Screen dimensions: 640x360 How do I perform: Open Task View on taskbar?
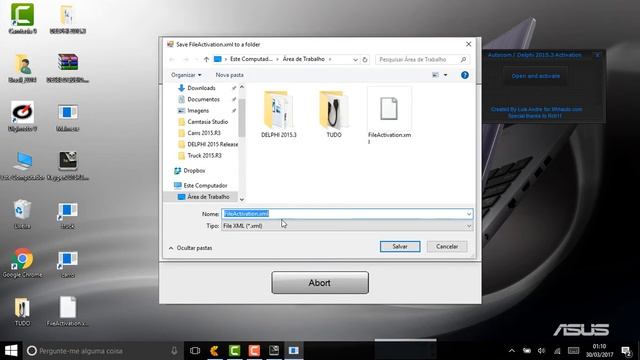click(x=195, y=351)
